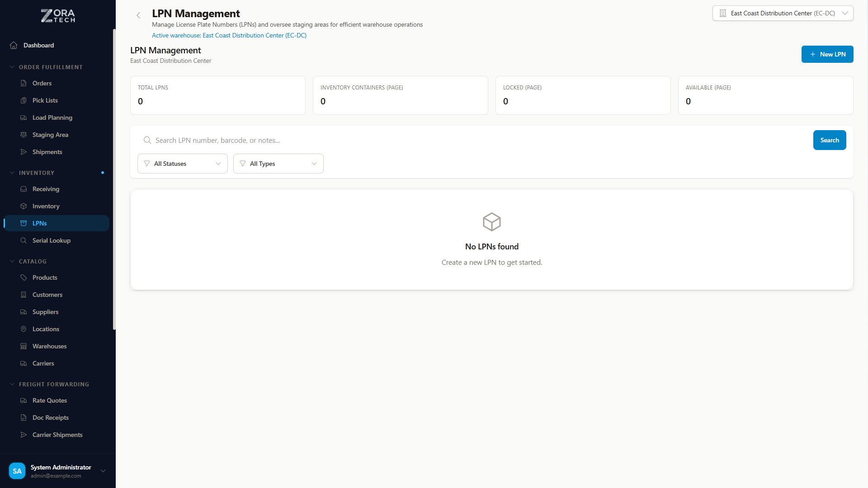868x488 pixels.
Task: Open Serial Lookup in the sidebar
Action: pos(52,240)
